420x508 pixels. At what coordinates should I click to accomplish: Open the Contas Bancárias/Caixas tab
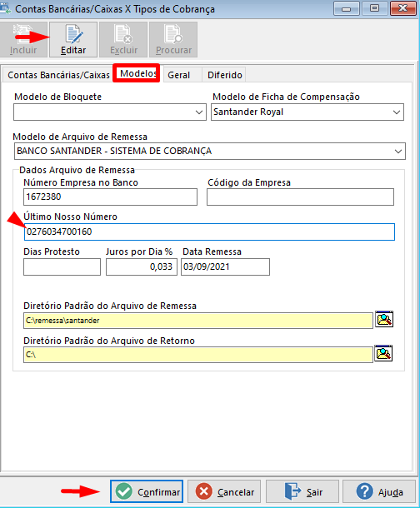click(58, 75)
